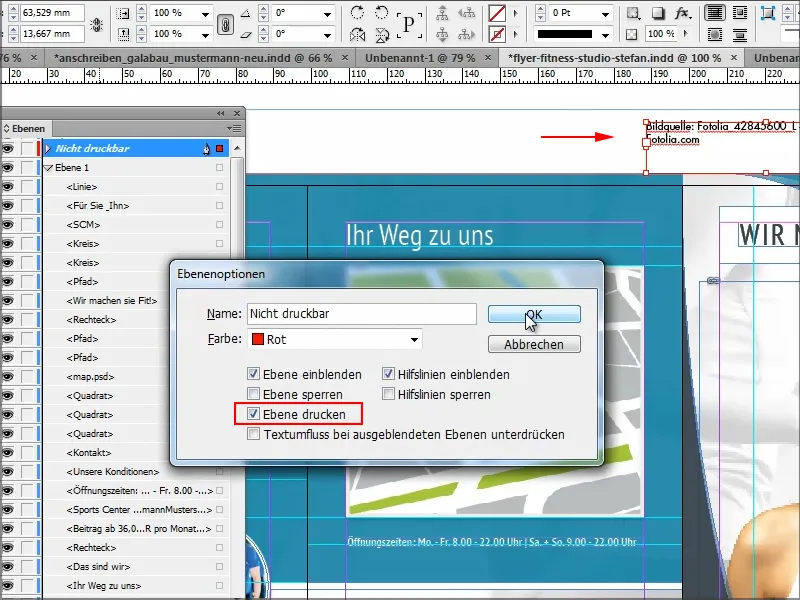Click the Ebenen panel scroll-up arrow
The image size is (800, 600).
click(237, 148)
